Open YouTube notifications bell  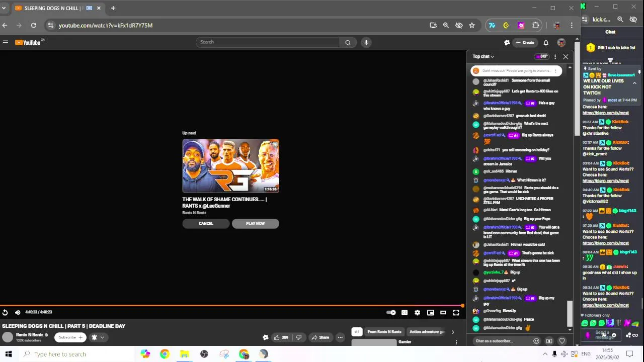(546, 43)
